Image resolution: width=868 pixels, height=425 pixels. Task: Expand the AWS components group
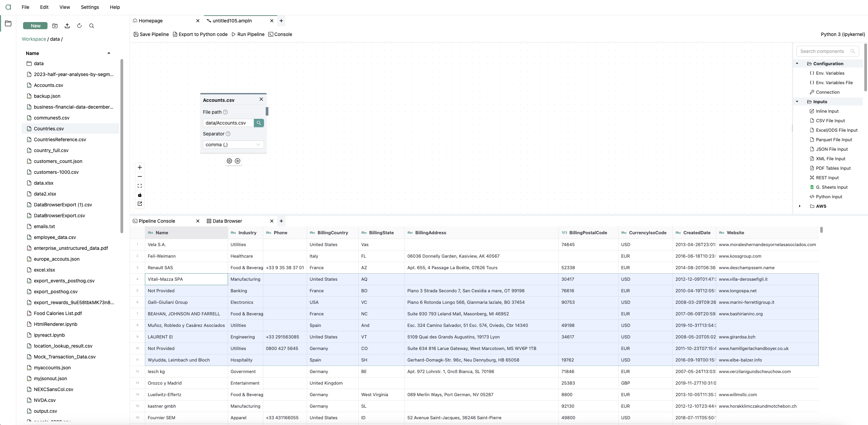800,206
